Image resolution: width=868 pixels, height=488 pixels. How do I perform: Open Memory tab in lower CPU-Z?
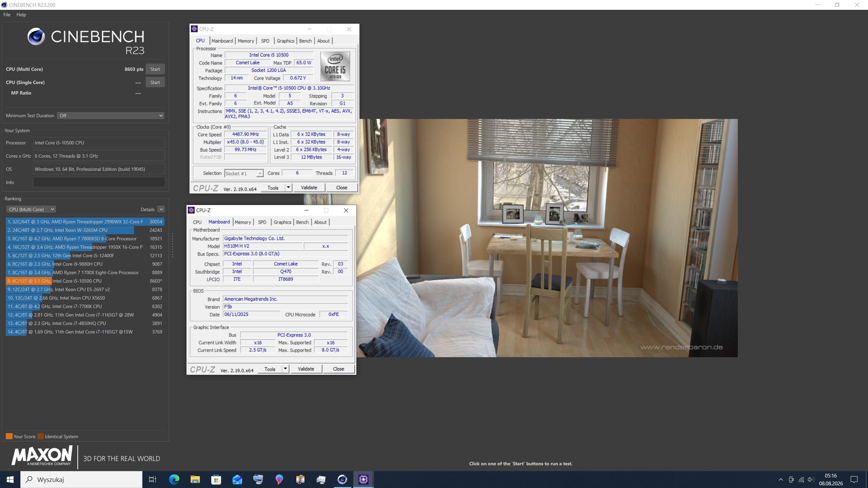click(243, 222)
